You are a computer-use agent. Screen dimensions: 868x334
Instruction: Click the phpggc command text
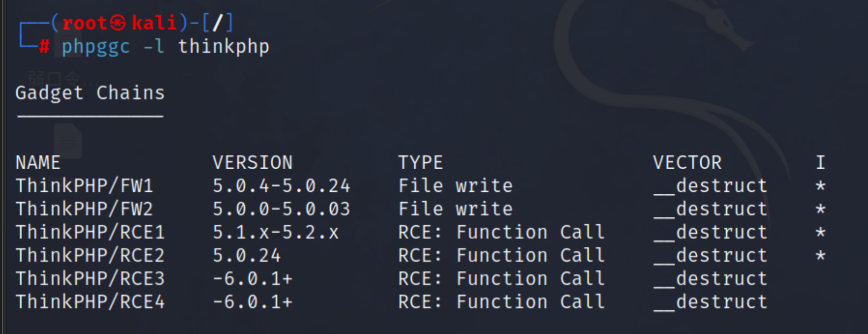[x=96, y=47]
